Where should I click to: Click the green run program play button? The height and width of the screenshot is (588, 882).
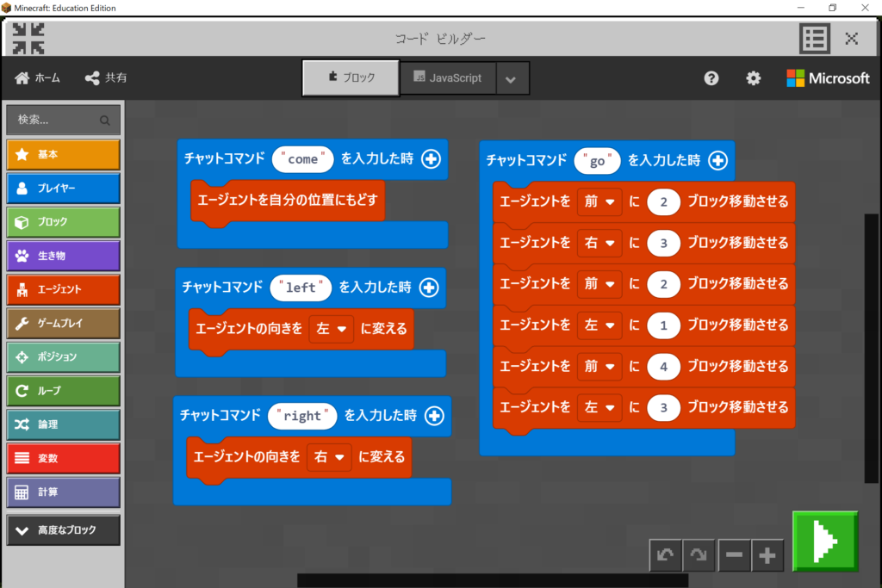825,541
